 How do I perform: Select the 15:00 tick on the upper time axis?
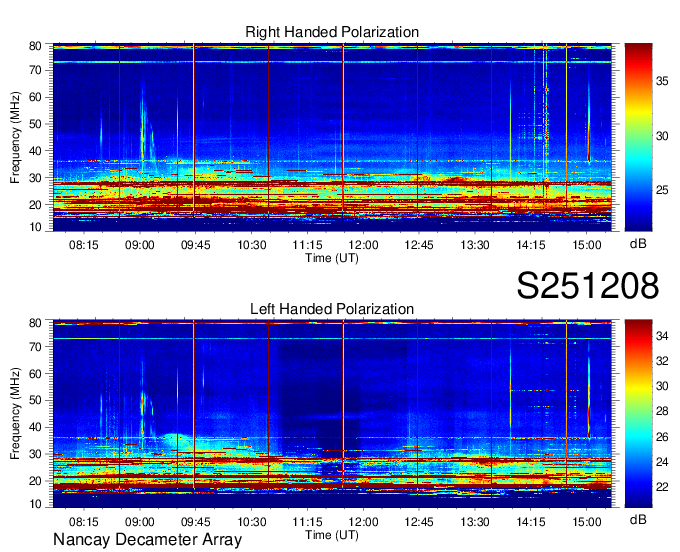tap(586, 245)
